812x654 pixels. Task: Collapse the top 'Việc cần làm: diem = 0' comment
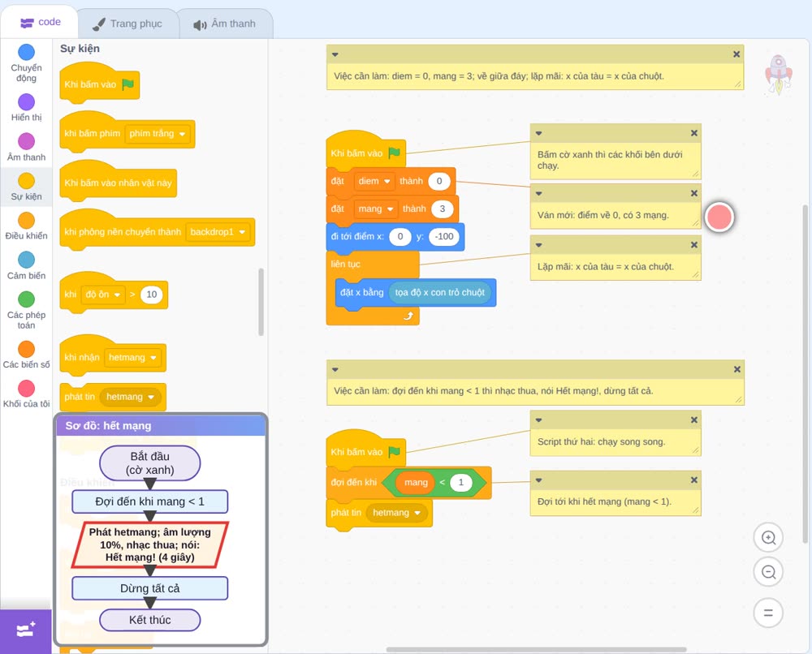(335, 54)
